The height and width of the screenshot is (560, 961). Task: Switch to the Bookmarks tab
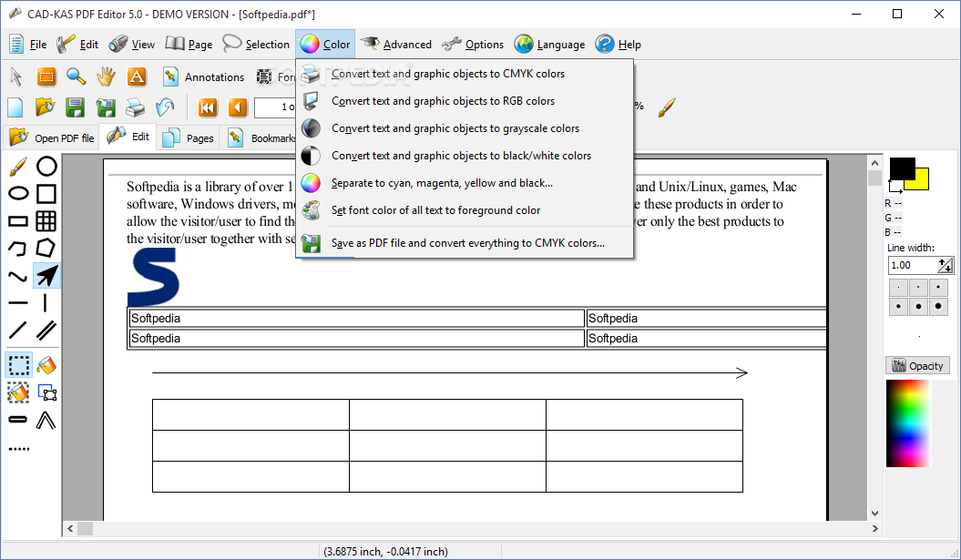261,137
